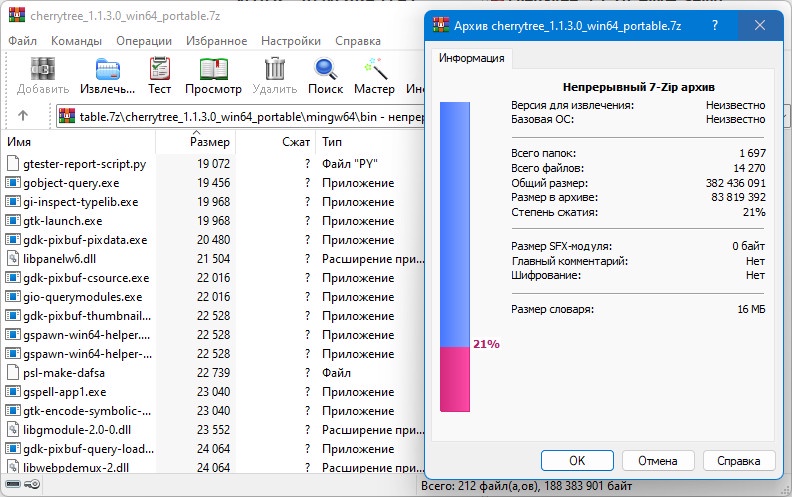Confirm dialog with OK button
Viewport: 792px width, 497px height.
point(577,461)
